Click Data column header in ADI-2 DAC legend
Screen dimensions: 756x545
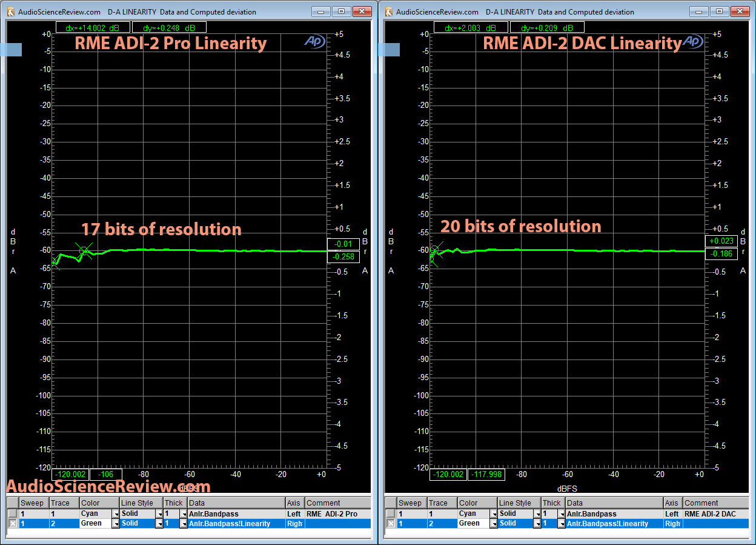[614, 503]
